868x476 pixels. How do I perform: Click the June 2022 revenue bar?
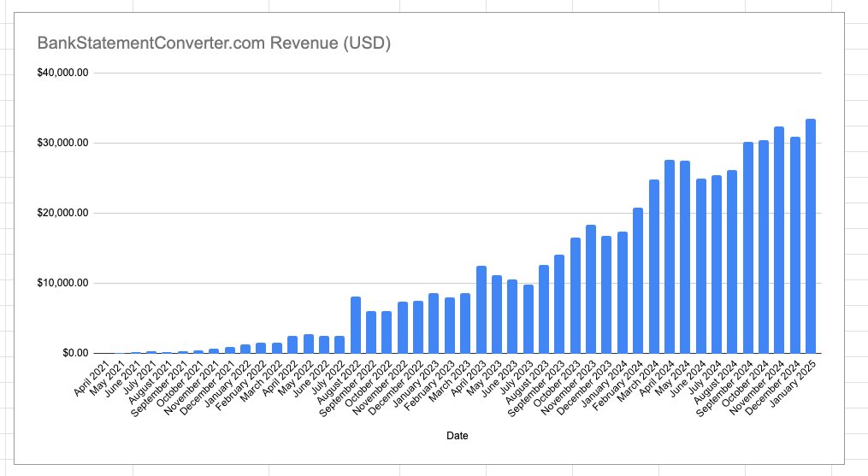click(x=324, y=345)
